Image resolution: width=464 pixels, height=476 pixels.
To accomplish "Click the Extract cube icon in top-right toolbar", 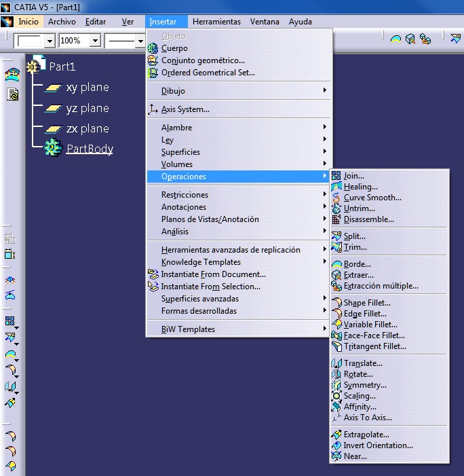I will tap(410, 39).
